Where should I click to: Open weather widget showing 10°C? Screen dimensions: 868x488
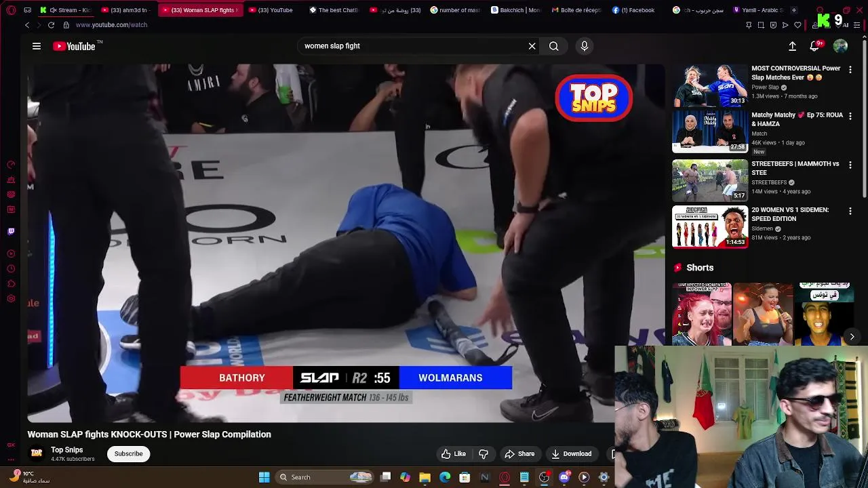pyautogui.click(x=31, y=477)
